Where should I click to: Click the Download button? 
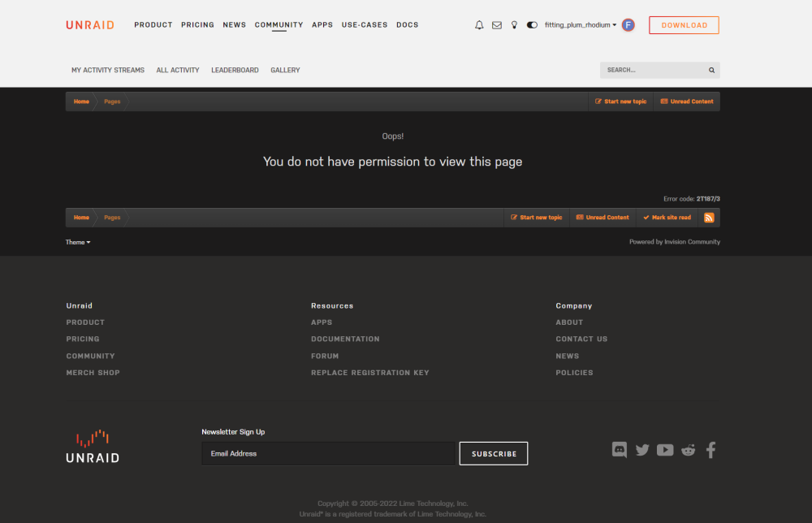click(x=684, y=25)
